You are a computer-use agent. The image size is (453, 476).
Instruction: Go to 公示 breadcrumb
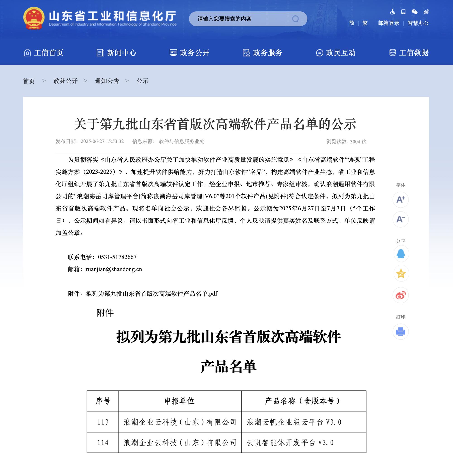tap(142, 81)
